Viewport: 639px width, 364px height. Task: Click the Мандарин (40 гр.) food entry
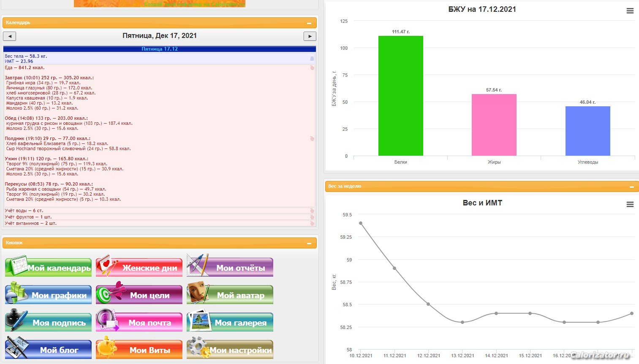point(39,103)
